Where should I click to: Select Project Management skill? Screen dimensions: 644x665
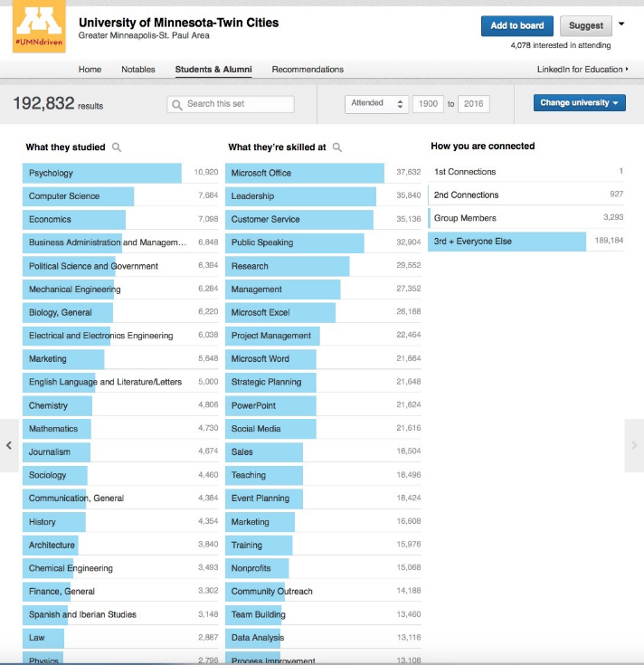323,336
